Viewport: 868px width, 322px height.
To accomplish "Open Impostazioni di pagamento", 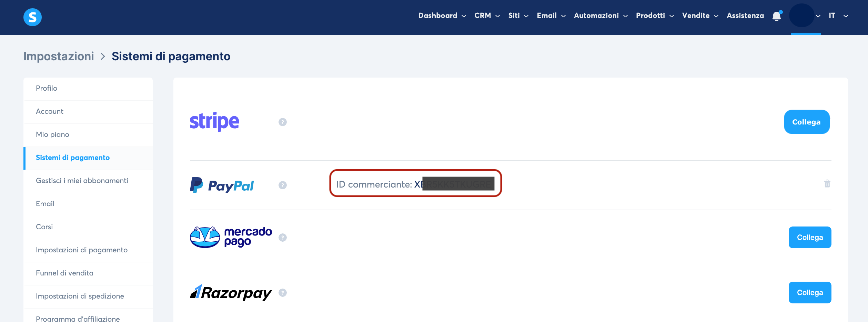I will pyautogui.click(x=88, y=250).
